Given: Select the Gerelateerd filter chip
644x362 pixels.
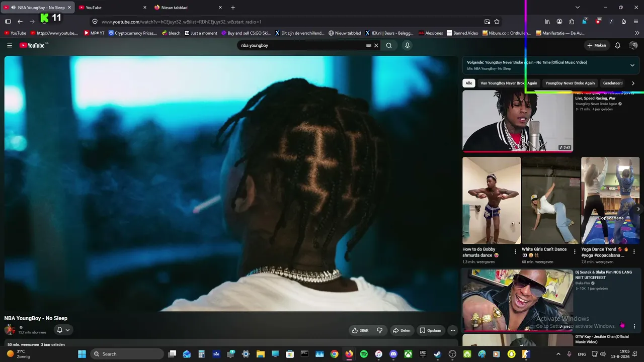Looking at the screenshot, I should click(613, 83).
